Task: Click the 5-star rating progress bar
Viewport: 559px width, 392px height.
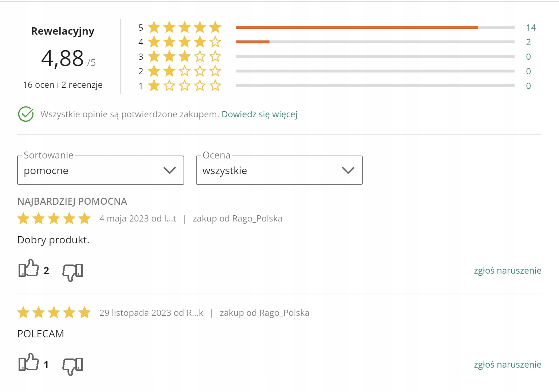Action: (x=375, y=27)
